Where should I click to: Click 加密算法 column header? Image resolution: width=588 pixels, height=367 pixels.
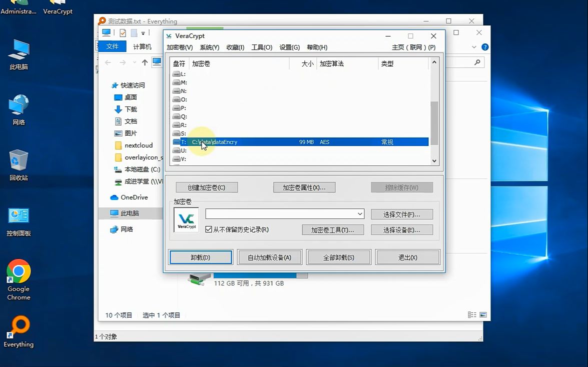click(x=347, y=63)
